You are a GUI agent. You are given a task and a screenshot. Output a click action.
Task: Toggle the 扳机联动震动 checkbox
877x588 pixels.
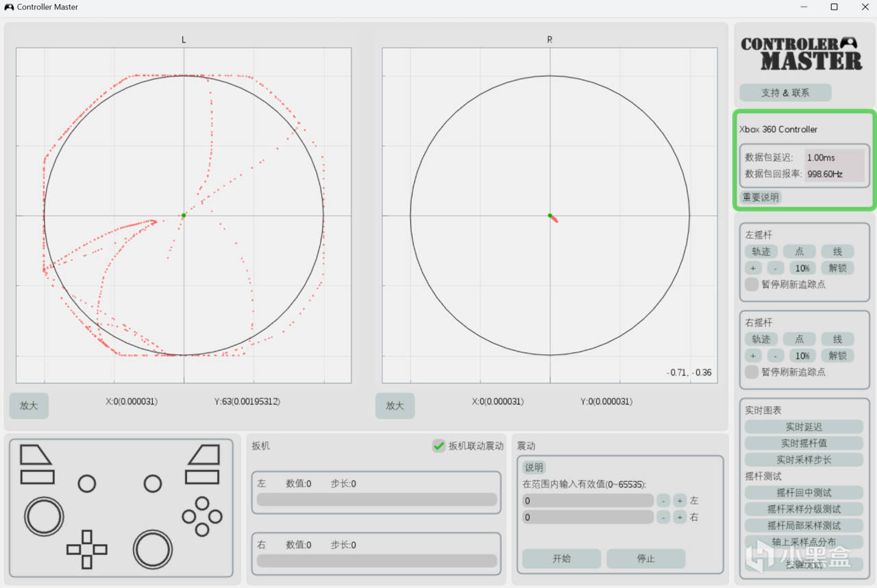pyautogui.click(x=438, y=446)
